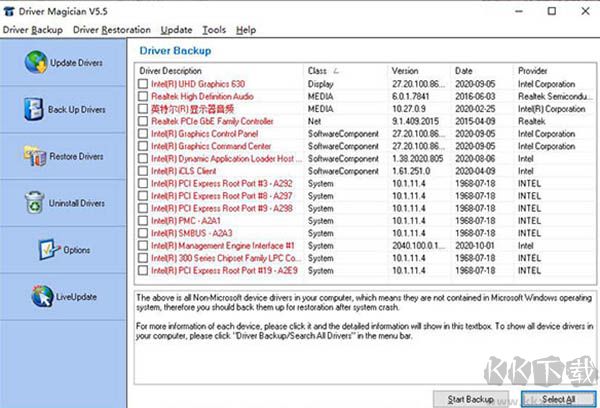The width and height of the screenshot is (600, 408).
Task: Click the date 2016-06-03 cell
Action: [x=474, y=96]
